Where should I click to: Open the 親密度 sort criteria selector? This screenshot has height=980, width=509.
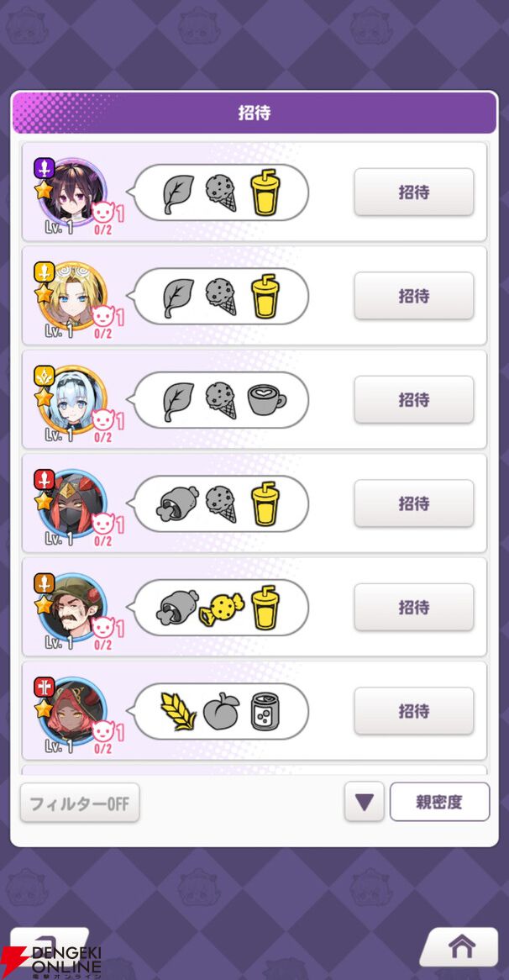[439, 802]
